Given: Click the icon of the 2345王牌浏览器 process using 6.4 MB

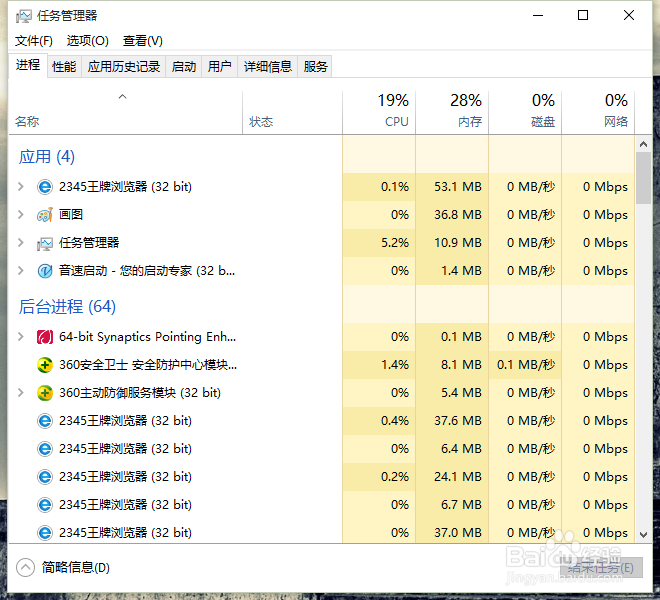Looking at the screenshot, I should pos(45,449).
